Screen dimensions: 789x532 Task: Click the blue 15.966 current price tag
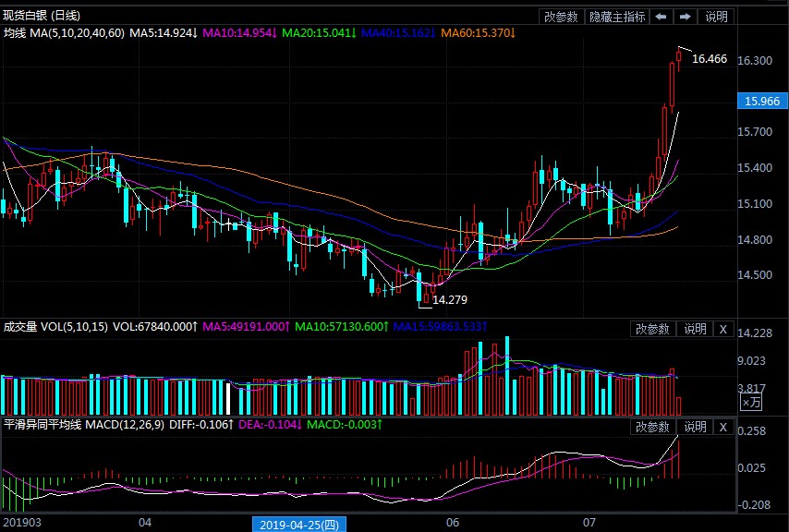(761, 102)
